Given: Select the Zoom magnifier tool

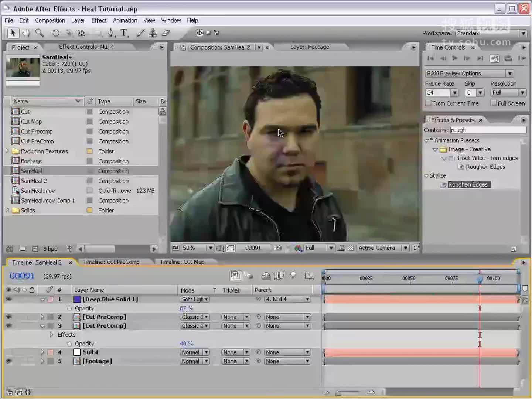Looking at the screenshot, I should point(39,33).
